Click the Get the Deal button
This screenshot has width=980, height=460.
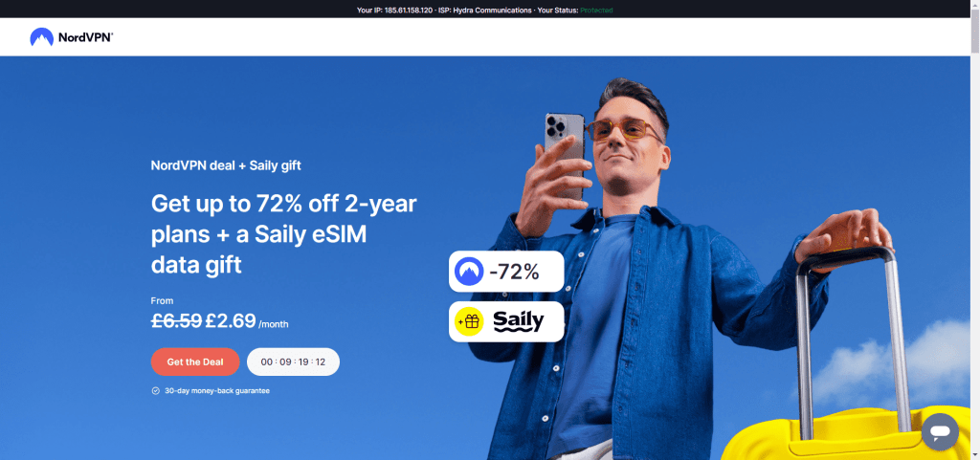195,362
